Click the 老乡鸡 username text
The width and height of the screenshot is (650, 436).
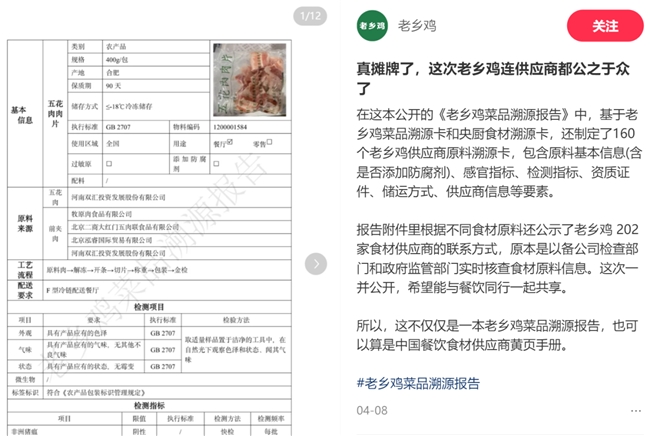pos(417,26)
